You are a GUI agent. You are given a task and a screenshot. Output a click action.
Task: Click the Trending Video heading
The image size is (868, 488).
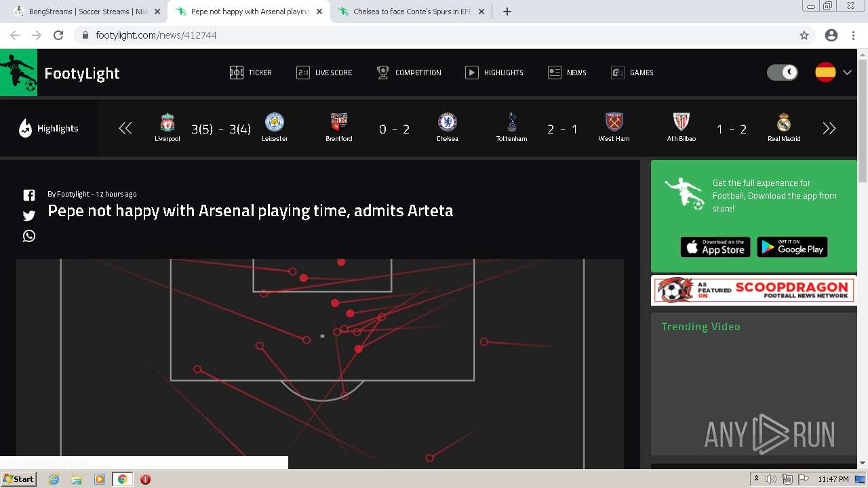coord(701,327)
